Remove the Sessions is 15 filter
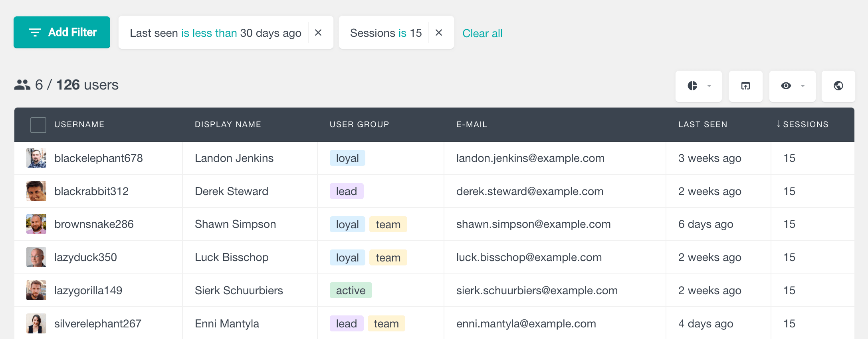The image size is (868, 339). coord(439,33)
